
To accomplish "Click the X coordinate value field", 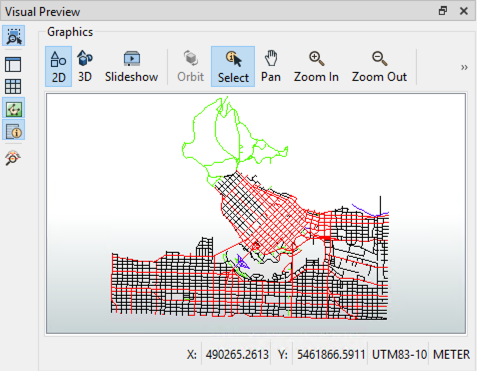I will click(237, 354).
